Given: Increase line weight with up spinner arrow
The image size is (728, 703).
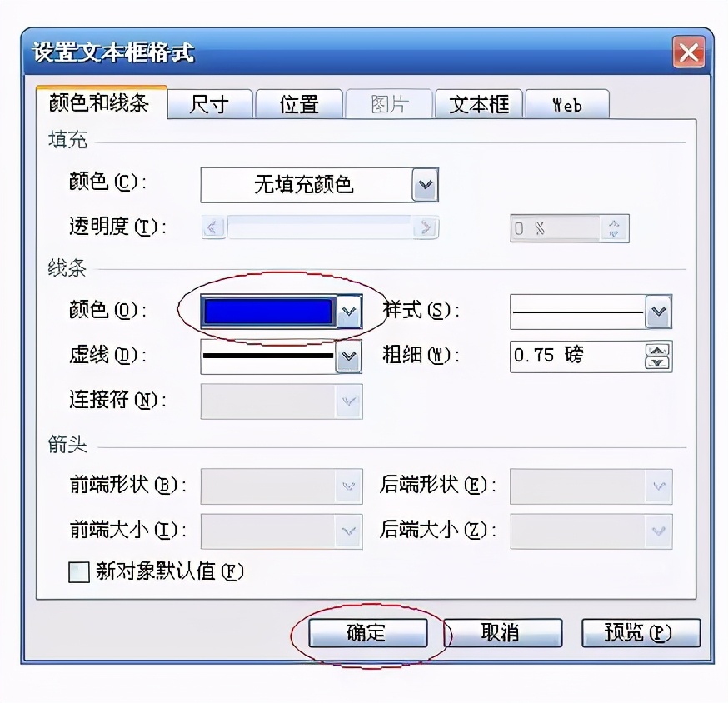Looking at the screenshot, I should coord(657,350).
